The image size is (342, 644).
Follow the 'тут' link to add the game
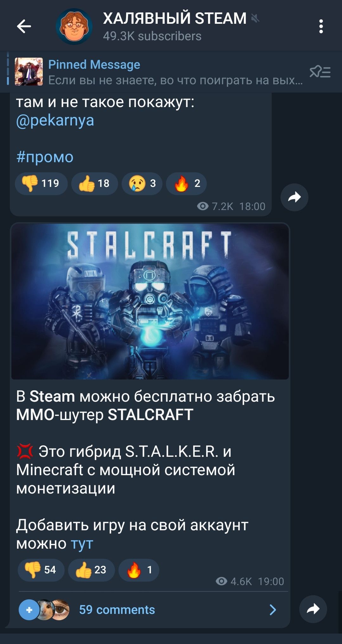(x=82, y=544)
